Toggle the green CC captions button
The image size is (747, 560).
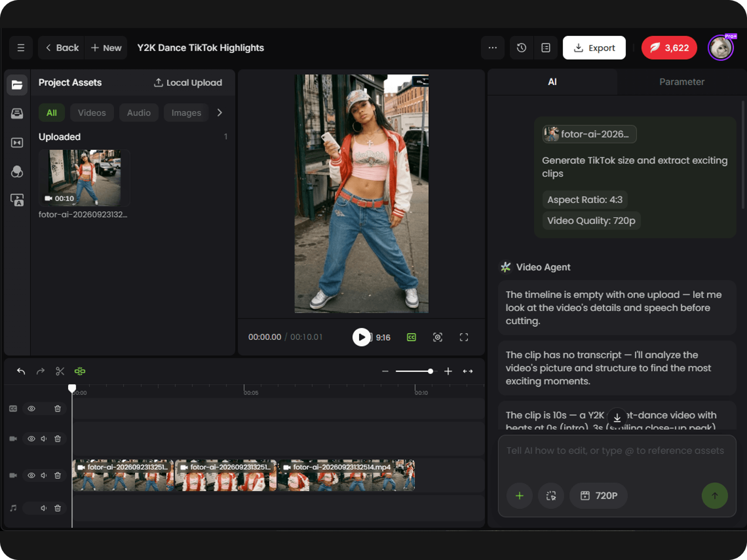tap(411, 337)
